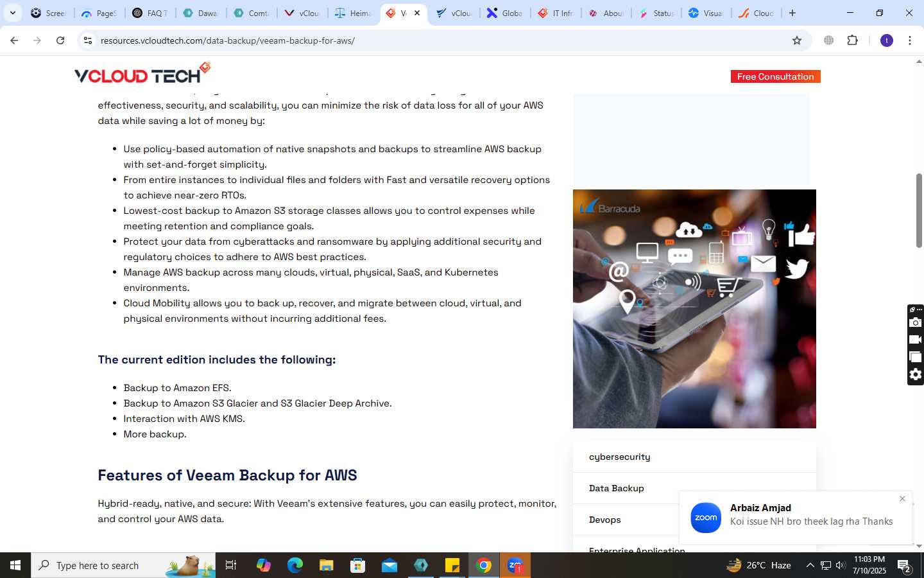The height and width of the screenshot is (578, 924).
Task: Open the gallery icon in capture toolbar
Action: [x=916, y=357]
